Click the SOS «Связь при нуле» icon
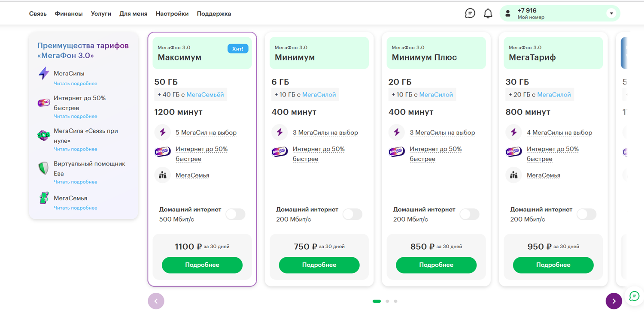The image size is (644, 313). click(x=44, y=135)
